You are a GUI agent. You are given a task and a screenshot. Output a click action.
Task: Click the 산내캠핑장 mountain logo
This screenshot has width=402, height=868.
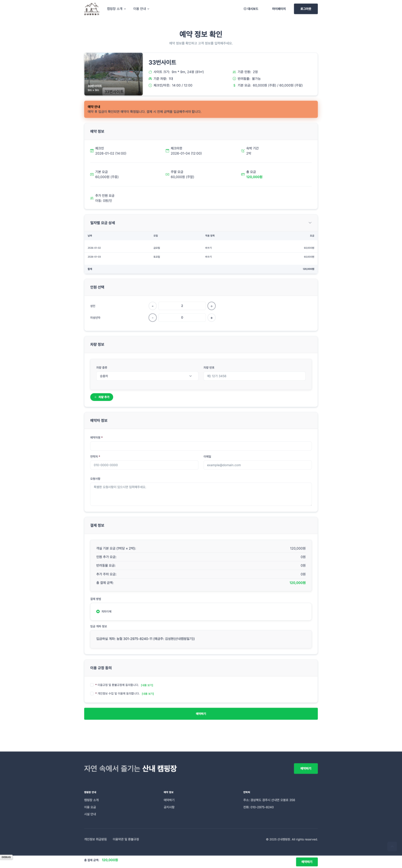91,9
